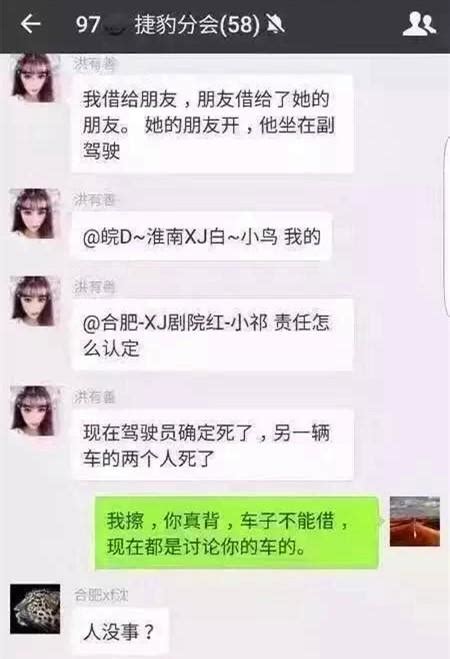Tap the @合肥-XJ剧院红-小祁 mention

point(175,323)
